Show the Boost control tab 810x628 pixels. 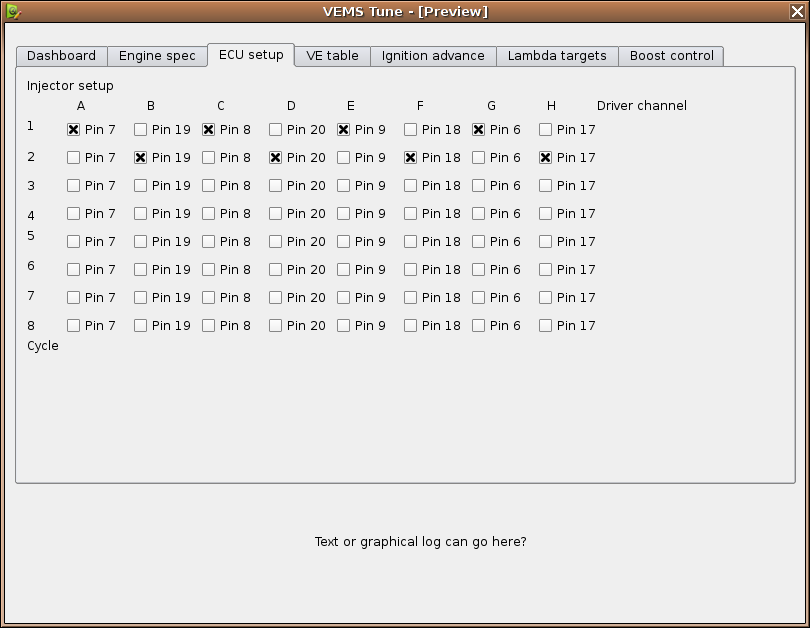point(672,56)
